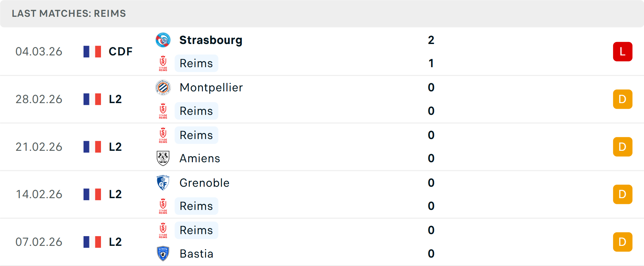This screenshot has width=644, height=266.
Task: Click the Grenoble club crest icon
Action: pos(163,183)
